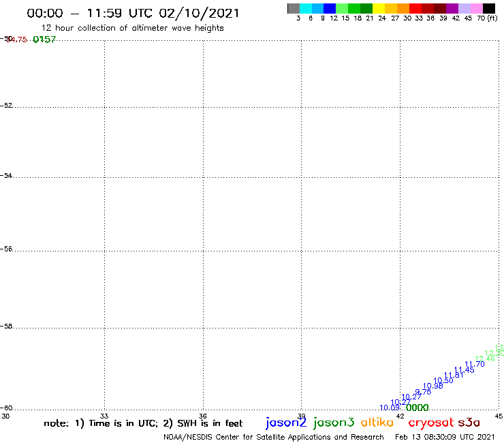Click the orange "altika" satellite legend label
The width and height of the screenshot is (504, 443).
pos(377,422)
